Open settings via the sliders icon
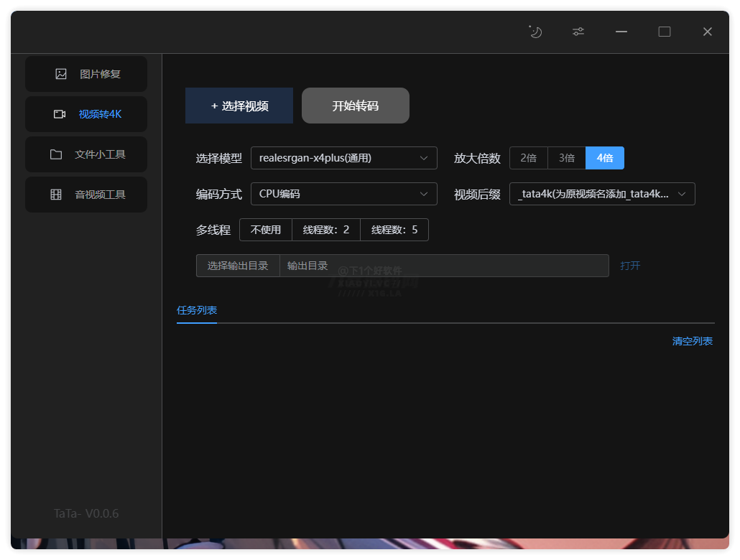The image size is (740, 560). 578,32
